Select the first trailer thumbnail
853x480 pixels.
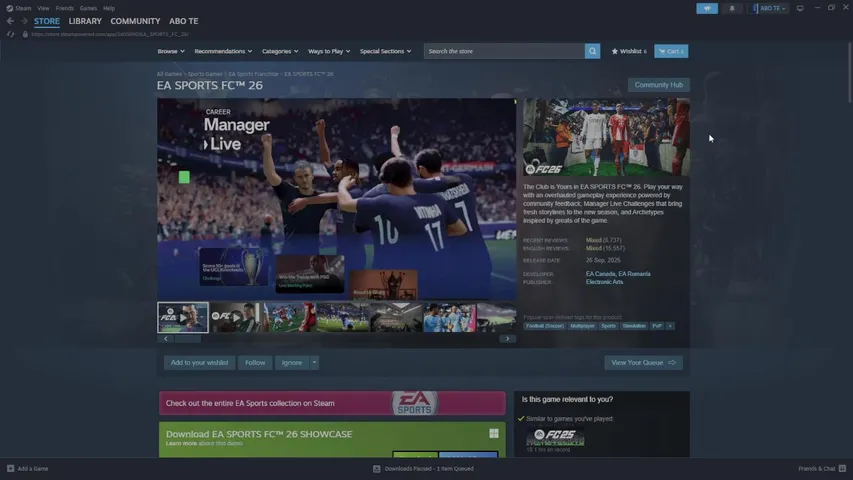coord(183,317)
